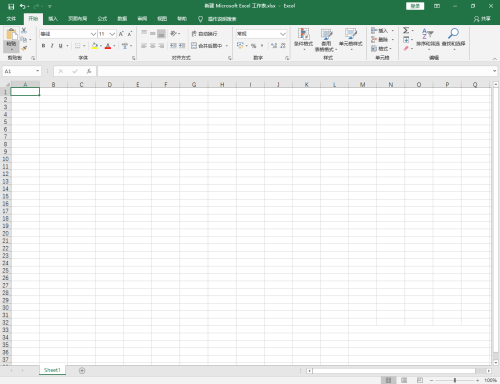Screen dimensions: 500x384
Task: Toggle center horizontal alignment
Action: tap(153, 46)
